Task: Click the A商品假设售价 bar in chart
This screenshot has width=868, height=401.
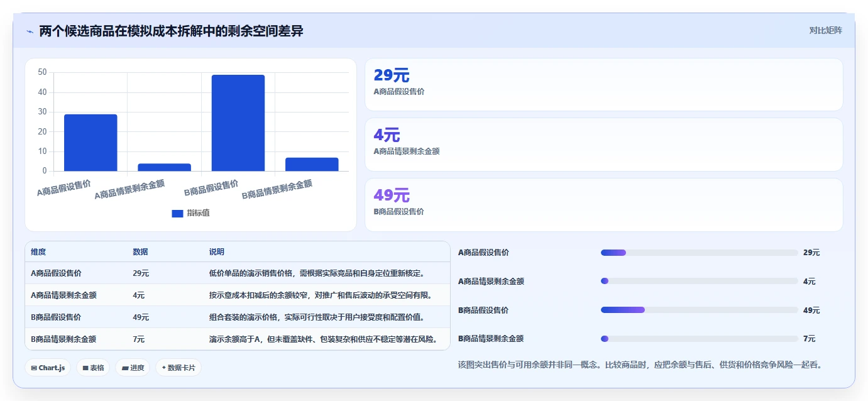Action: tap(91, 143)
